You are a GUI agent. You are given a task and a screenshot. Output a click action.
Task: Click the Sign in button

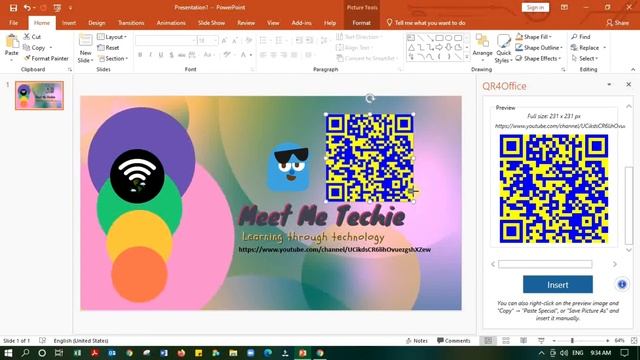pos(535,7)
